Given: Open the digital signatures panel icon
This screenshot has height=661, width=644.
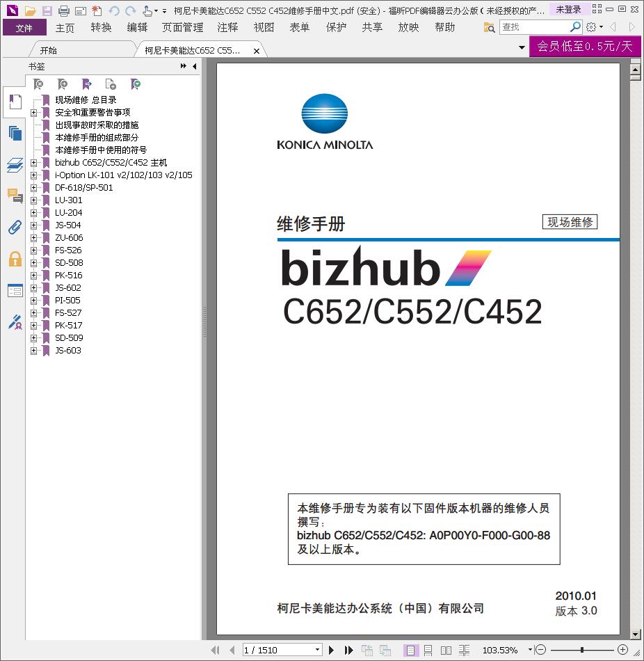Looking at the screenshot, I should 15,321.
